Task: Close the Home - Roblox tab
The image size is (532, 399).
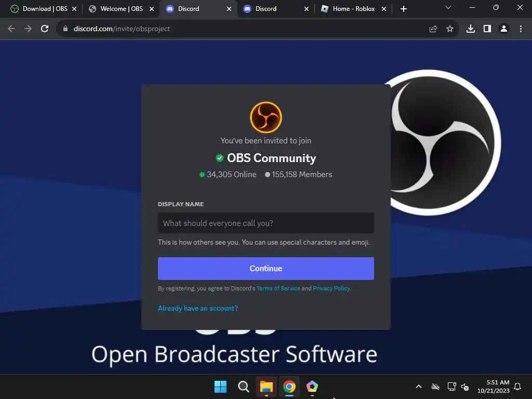Action: 384,9
